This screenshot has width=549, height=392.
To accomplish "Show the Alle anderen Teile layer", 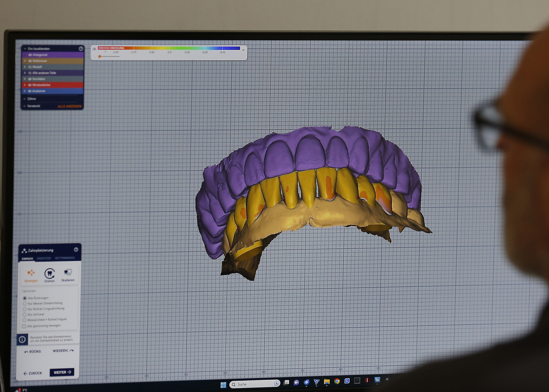I will 30,73.
